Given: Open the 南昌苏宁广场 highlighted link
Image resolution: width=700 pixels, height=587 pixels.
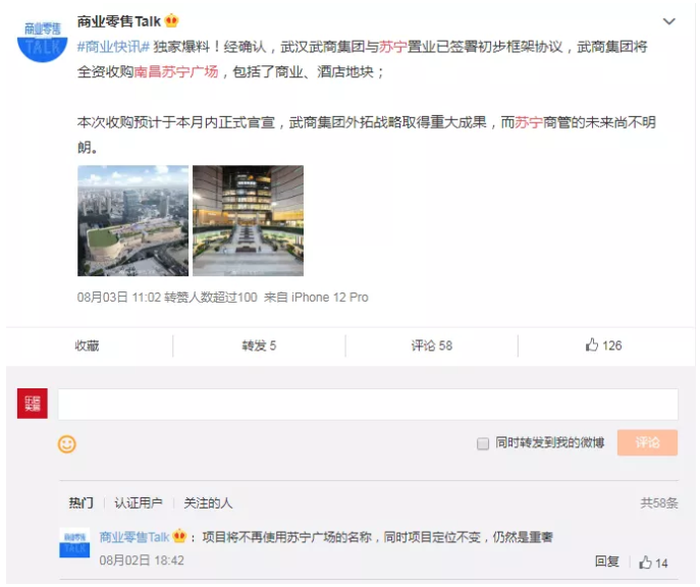Looking at the screenshot, I should tap(176, 71).
